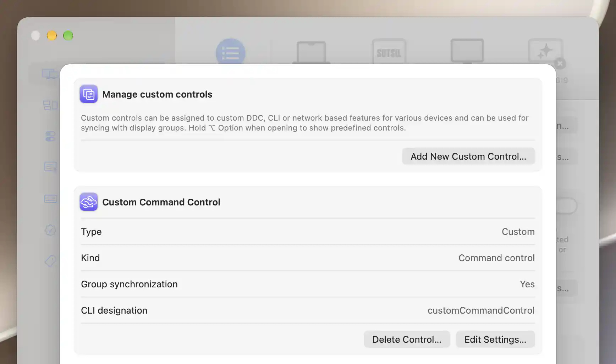Select the plain monitor icon in toolbar

tap(467, 51)
